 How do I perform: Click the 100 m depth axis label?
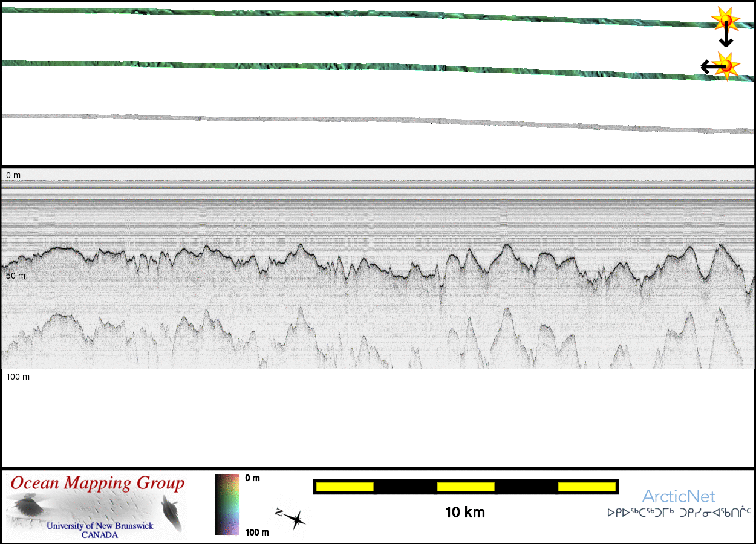point(18,377)
